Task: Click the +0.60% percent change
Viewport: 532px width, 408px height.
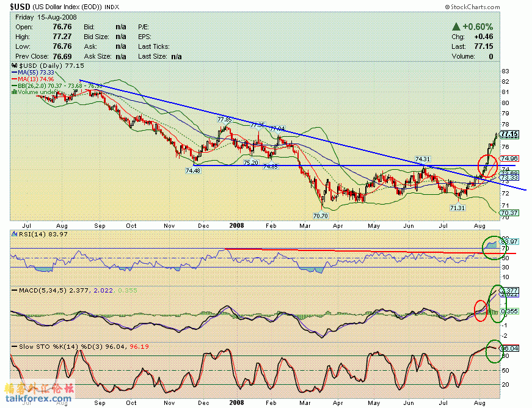Action: 478,26
